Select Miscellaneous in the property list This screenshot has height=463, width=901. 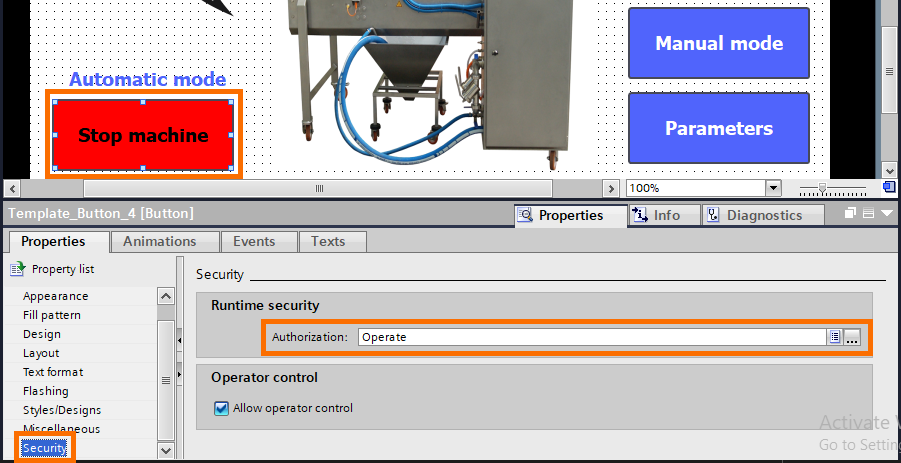click(x=61, y=429)
